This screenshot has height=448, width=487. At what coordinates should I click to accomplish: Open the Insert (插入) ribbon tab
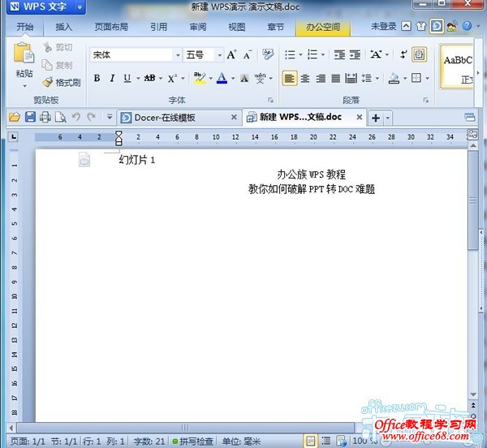click(63, 27)
